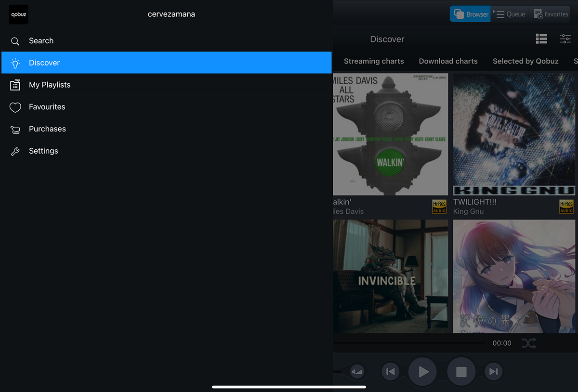Open Purchases section

coord(47,129)
